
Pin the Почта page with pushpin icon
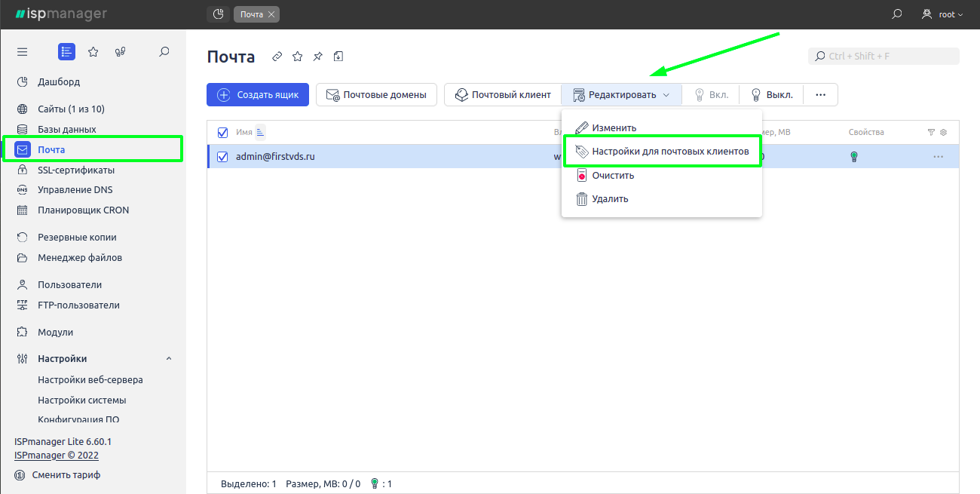coord(318,57)
